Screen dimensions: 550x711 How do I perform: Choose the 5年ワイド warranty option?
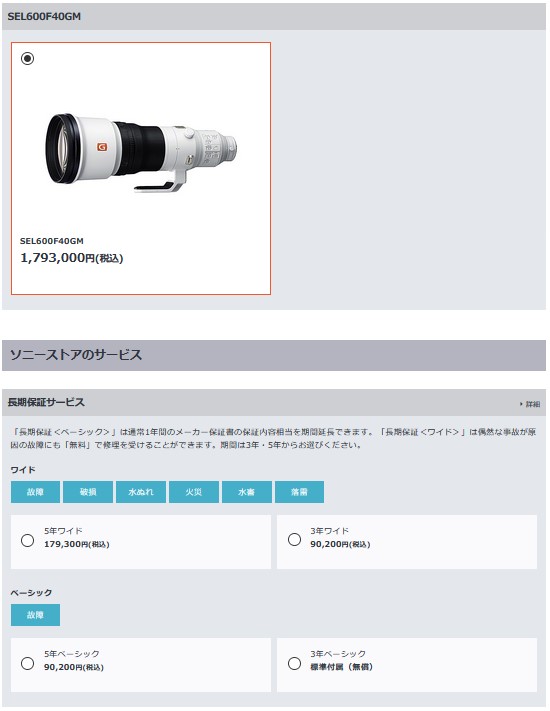[x=28, y=540]
